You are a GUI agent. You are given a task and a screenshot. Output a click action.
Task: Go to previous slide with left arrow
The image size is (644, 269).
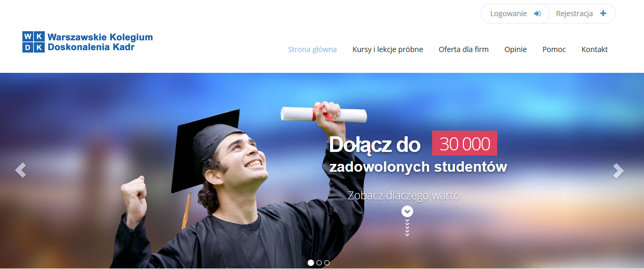coord(20,171)
